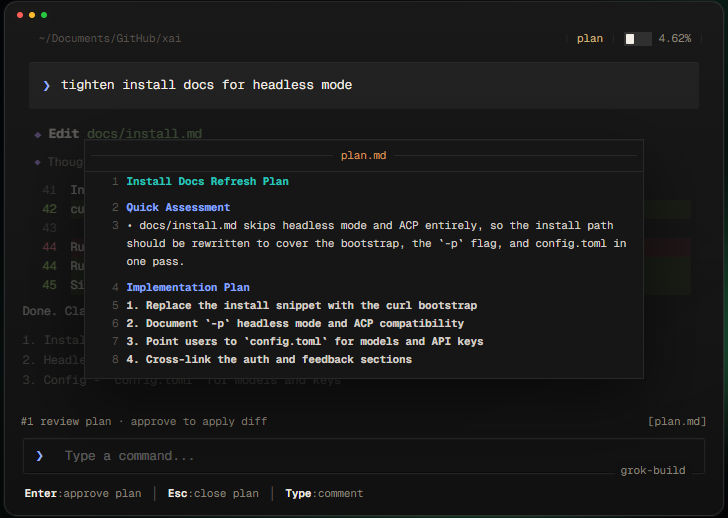Viewport: 728px width, 518px height.
Task: Click the ~/Documents/GitHub/xai working directory path
Action: click(x=110, y=39)
